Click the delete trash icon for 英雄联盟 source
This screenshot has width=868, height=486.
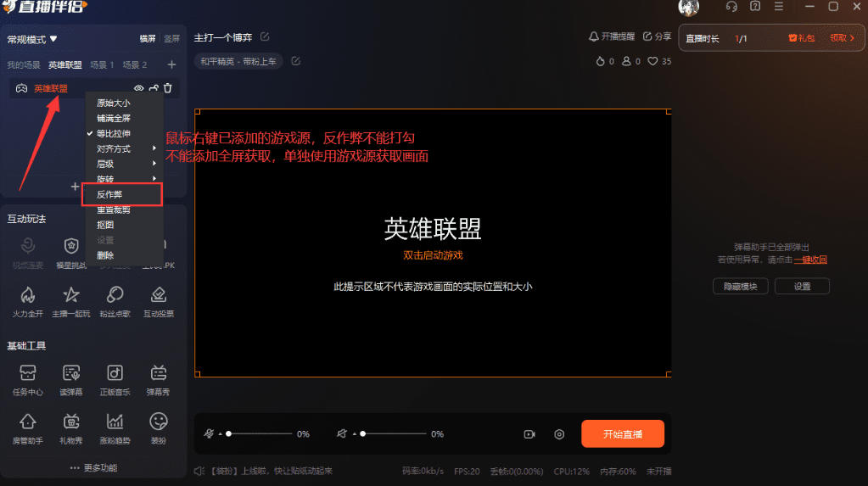pos(168,88)
